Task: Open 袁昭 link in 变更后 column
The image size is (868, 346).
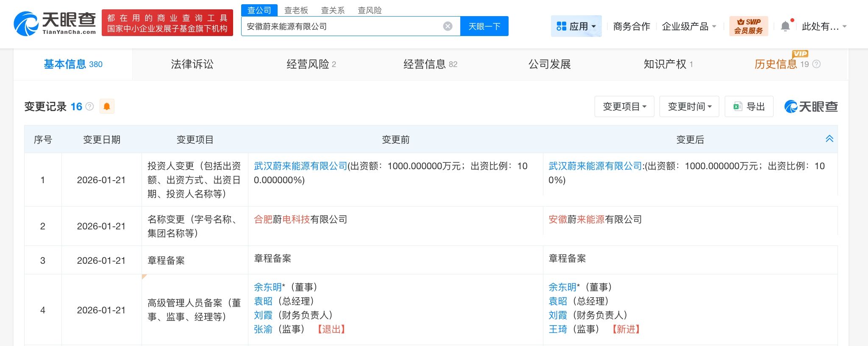Action: pyautogui.click(x=558, y=301)
